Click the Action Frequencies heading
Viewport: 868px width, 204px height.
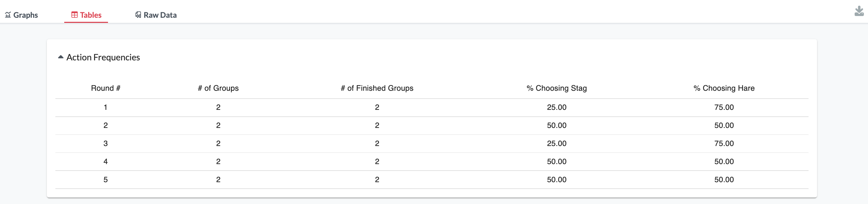coord(103,57)
